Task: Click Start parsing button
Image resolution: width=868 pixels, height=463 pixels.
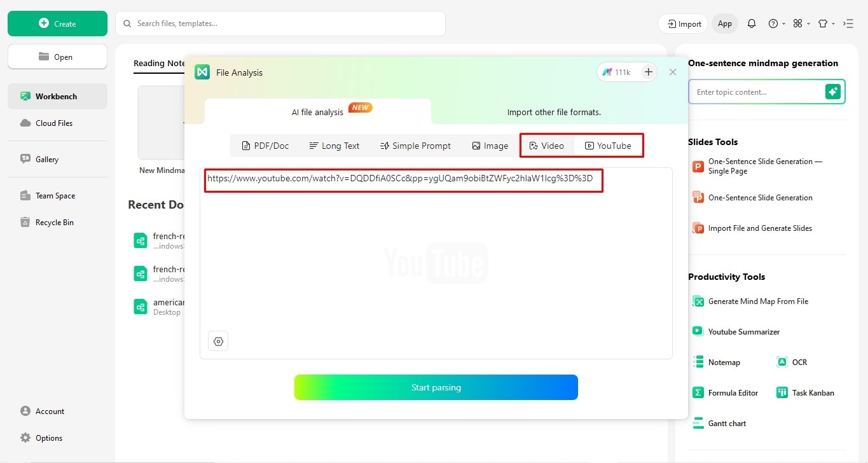Action: tap(436, 387)
